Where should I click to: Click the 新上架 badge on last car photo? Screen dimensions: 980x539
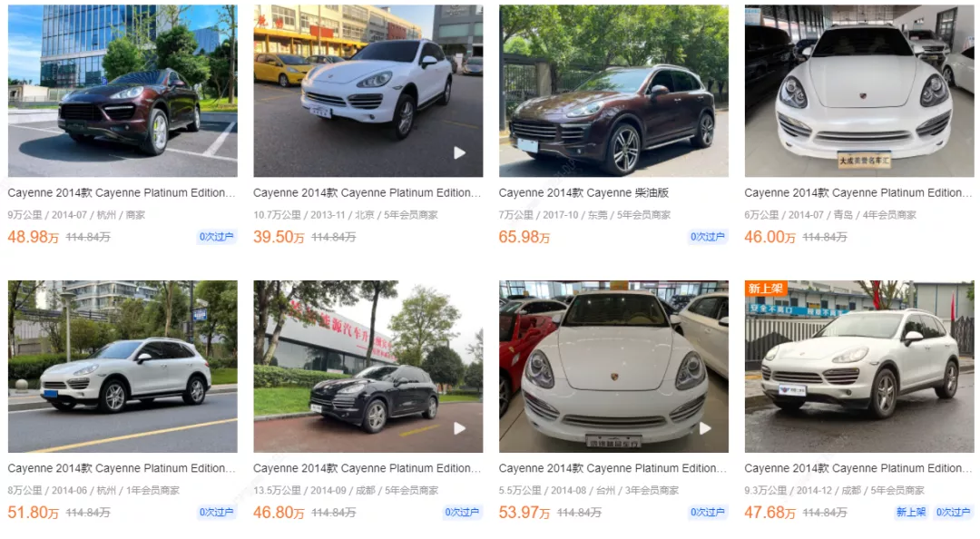766,289
